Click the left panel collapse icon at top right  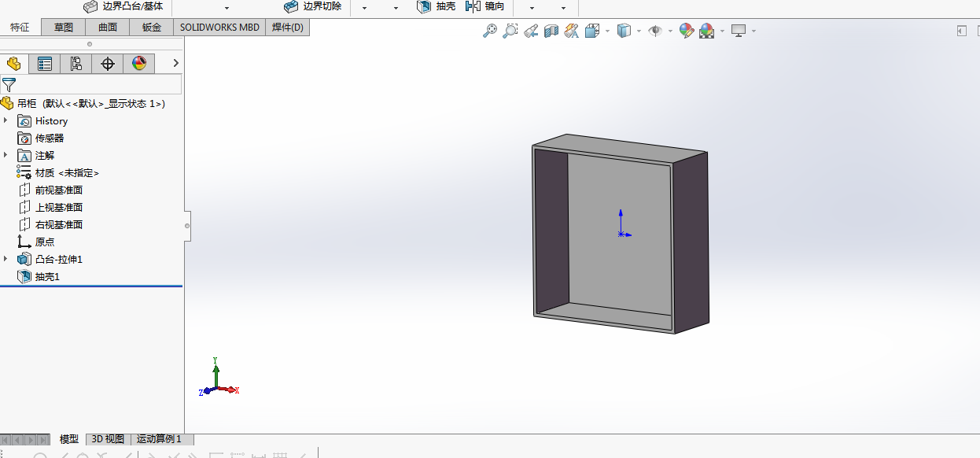[961, 31]
